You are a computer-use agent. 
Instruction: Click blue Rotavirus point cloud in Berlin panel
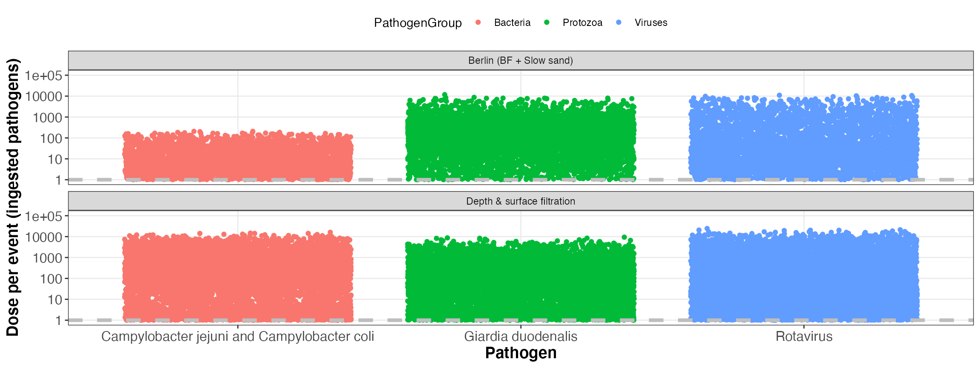[804, 138]
